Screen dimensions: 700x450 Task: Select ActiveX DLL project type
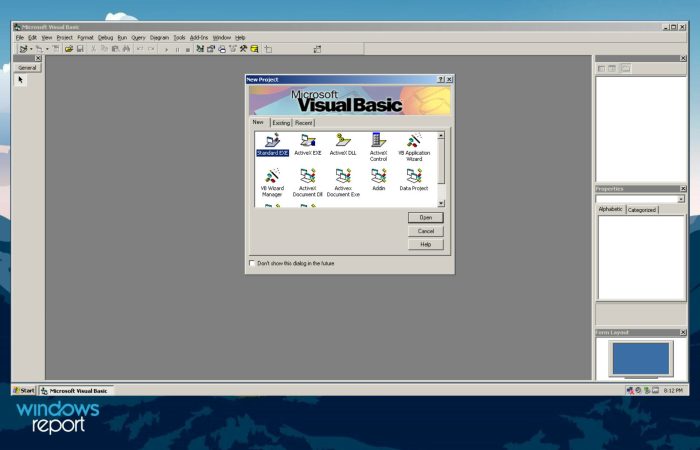click(x=343, y=145)
